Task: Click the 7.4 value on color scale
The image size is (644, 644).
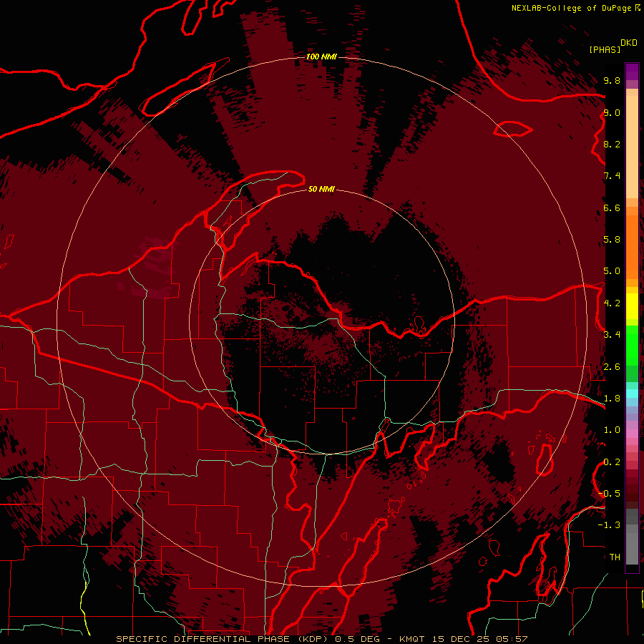Action: coord(612,176)
